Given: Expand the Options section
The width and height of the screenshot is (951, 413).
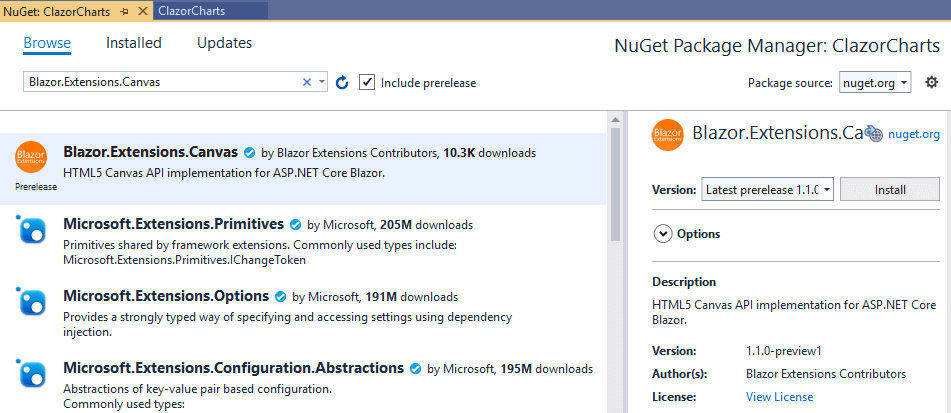Looking at the screenshot, I should (x=662, y=233).
